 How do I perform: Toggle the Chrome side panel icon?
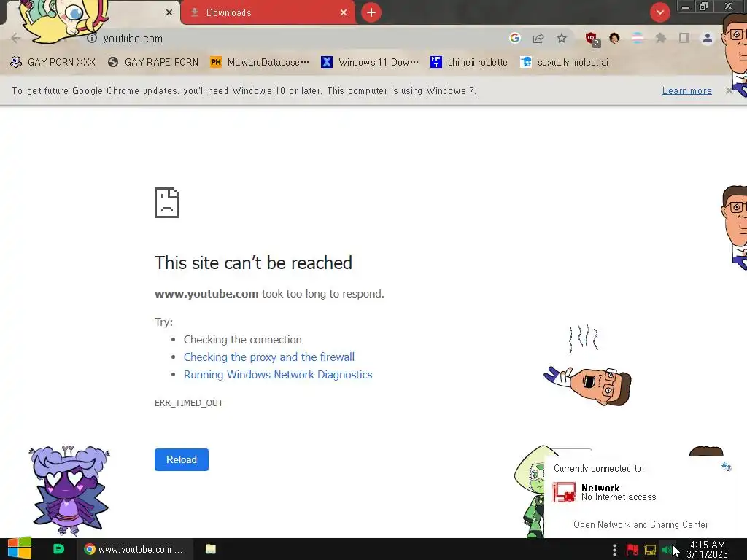point(684,38)
